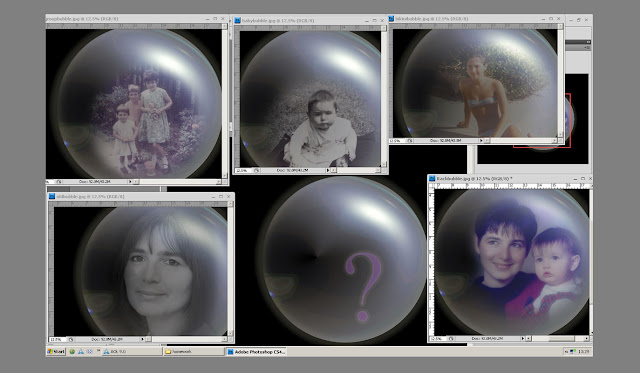640x373 pixels.
Task: Open status bar arrow menu in Rachbubble.jpg
Action: pos(523,339)
